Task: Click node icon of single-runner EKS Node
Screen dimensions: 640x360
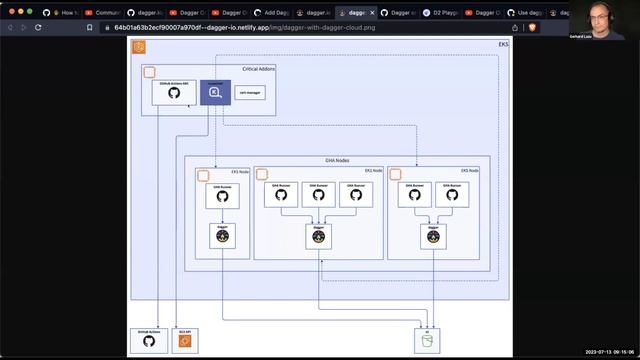Action: point(203,176)
